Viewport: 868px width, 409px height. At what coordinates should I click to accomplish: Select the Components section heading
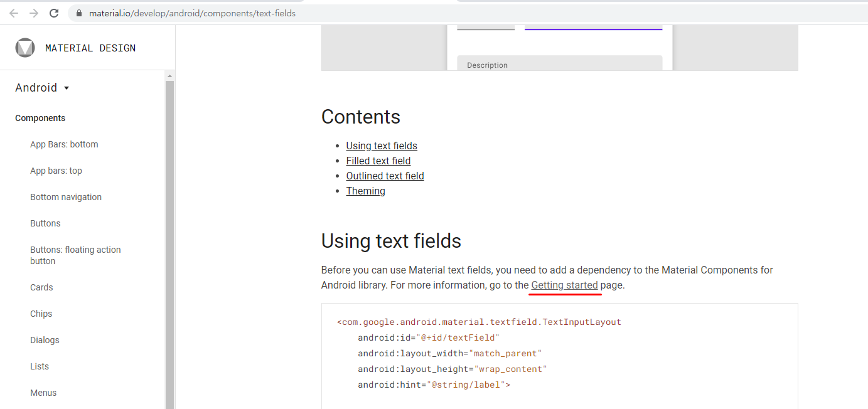(40, 118)
